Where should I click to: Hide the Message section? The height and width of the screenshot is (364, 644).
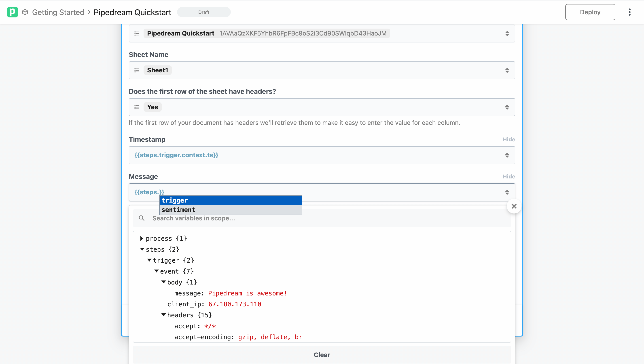[508, 176]
